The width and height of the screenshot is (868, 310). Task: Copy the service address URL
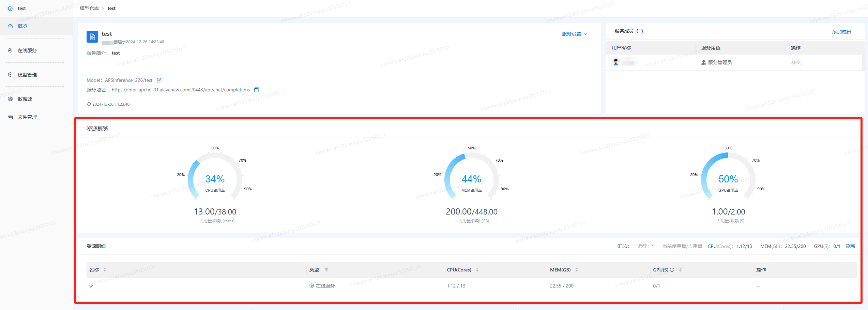pos(257,90)
